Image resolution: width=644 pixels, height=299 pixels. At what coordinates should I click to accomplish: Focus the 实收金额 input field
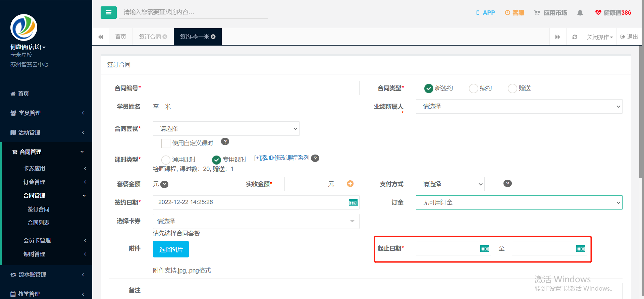click(x=303, y=184)
